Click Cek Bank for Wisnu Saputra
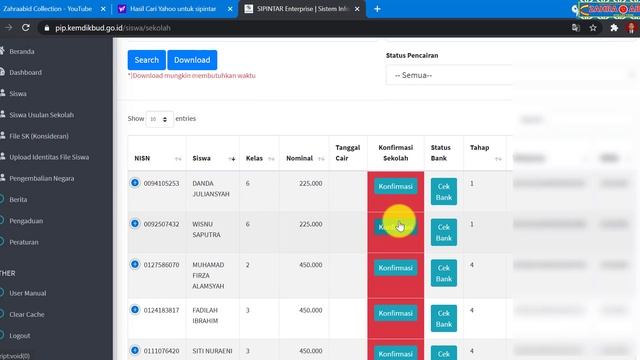640x360 pixels. [444, 232]
